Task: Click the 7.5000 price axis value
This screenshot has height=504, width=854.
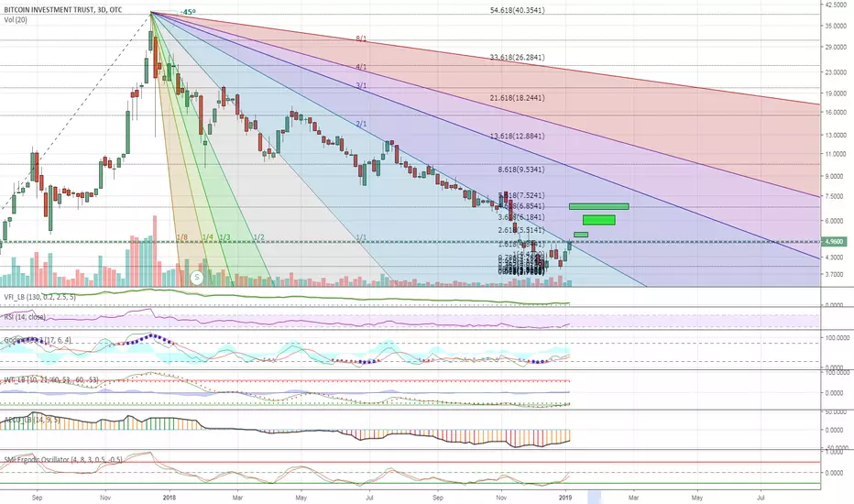Action: click(836, 197)
